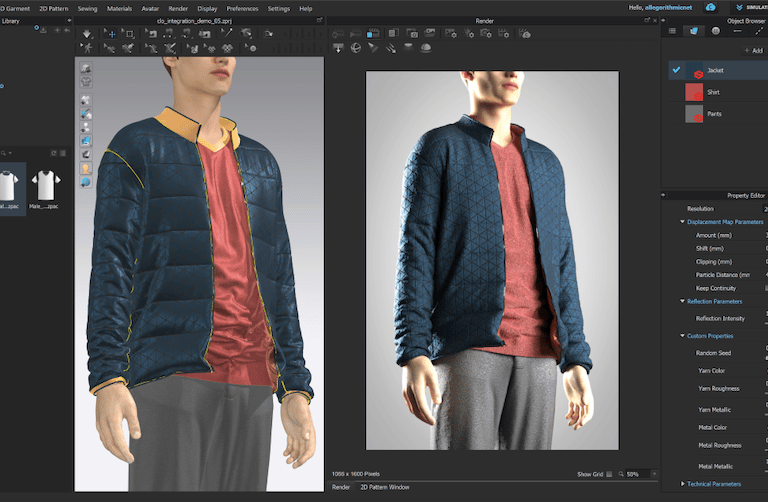
Task: Click the list tab icon in Object Browser
Action: [672, 31]
